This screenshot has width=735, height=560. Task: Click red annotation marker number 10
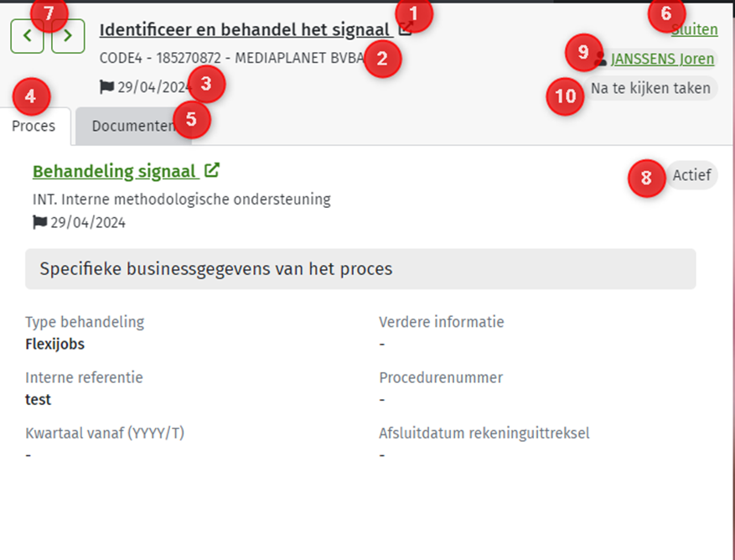[x=566, y=96]
